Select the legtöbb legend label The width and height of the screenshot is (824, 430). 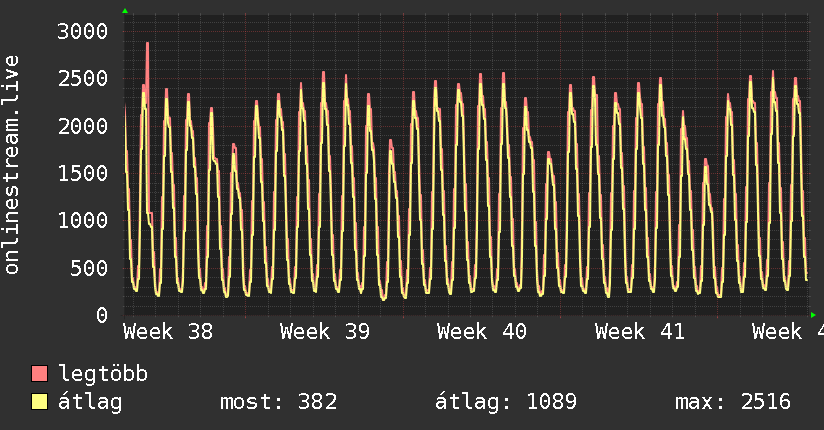[103, 374]
